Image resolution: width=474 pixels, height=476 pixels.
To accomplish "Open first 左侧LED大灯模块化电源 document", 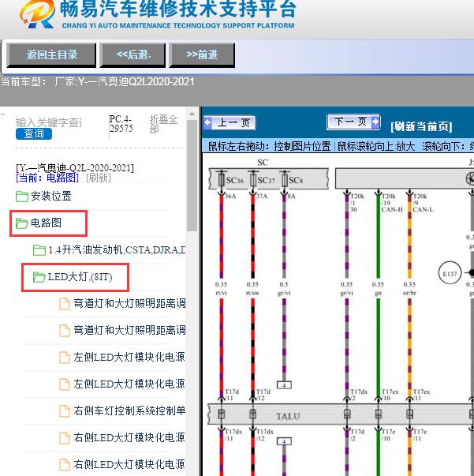I will tap(129, 357).
